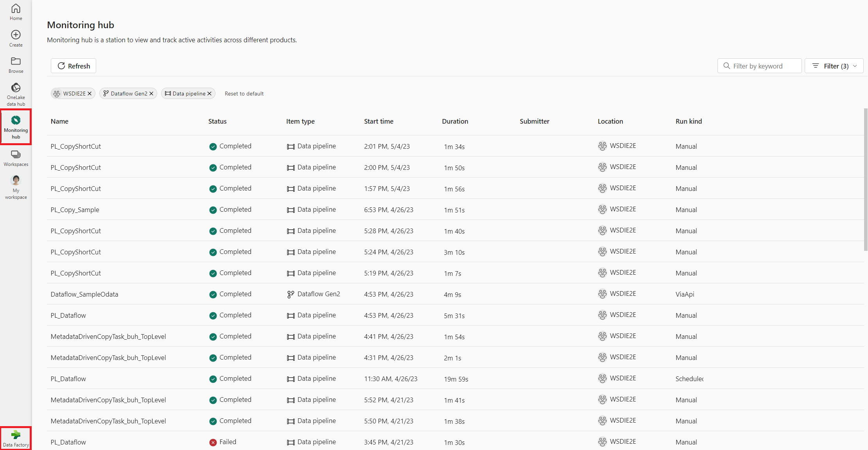Open the Home icon in sidebar
The image size is (868, 450).
coord(16,12)
